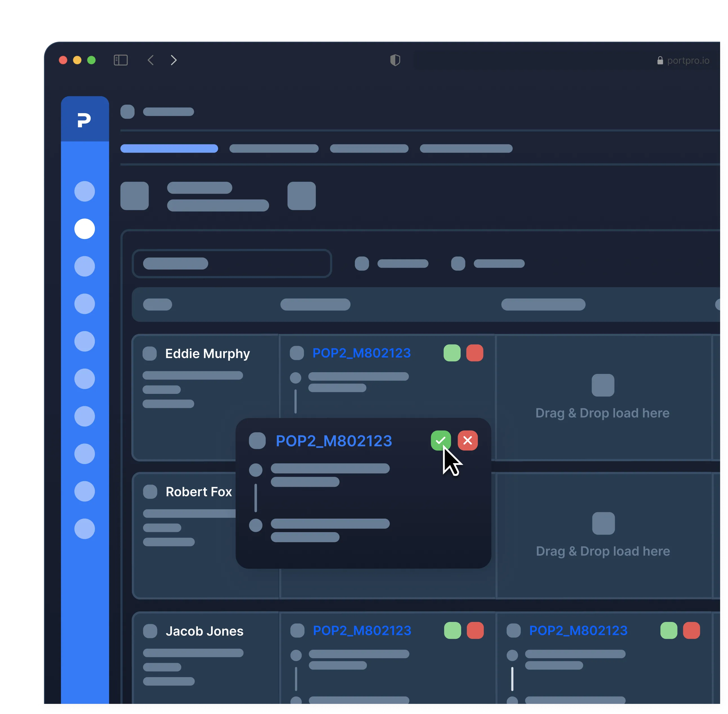The image size is (728, 714).
Task: Click the search input field above table
Action: point(232,263)
